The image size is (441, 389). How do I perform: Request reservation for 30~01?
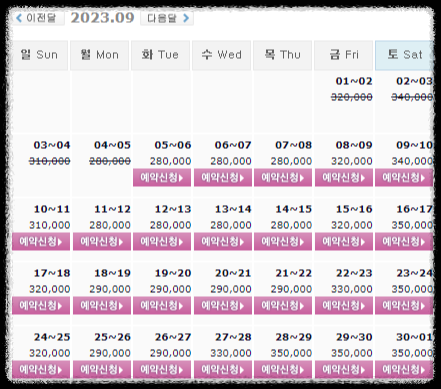coord(404,369)
